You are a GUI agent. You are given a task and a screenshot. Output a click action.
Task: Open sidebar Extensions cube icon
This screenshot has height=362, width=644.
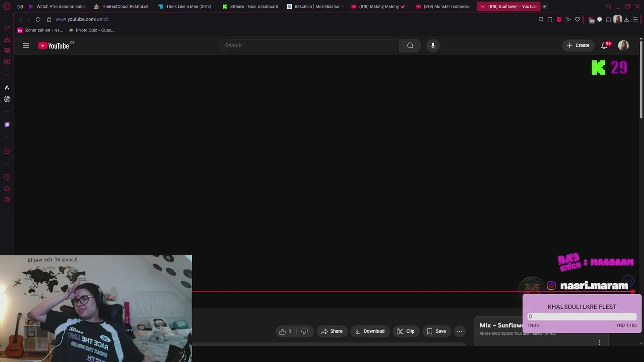click(7, 189)
